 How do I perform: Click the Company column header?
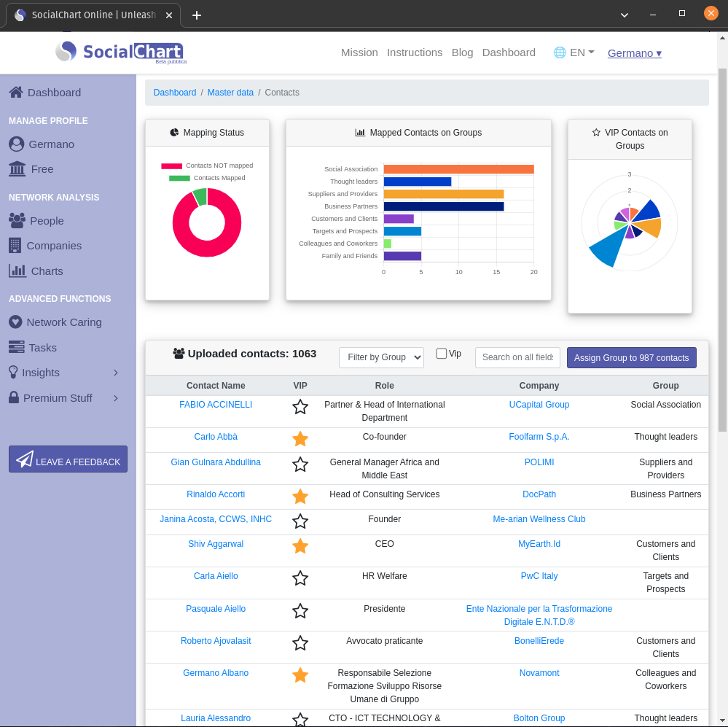539,386
